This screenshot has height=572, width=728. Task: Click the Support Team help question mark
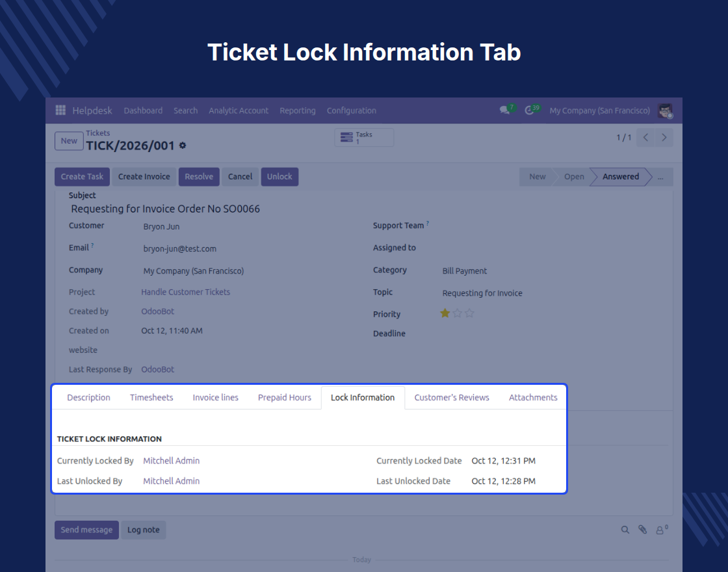point(428,224)
